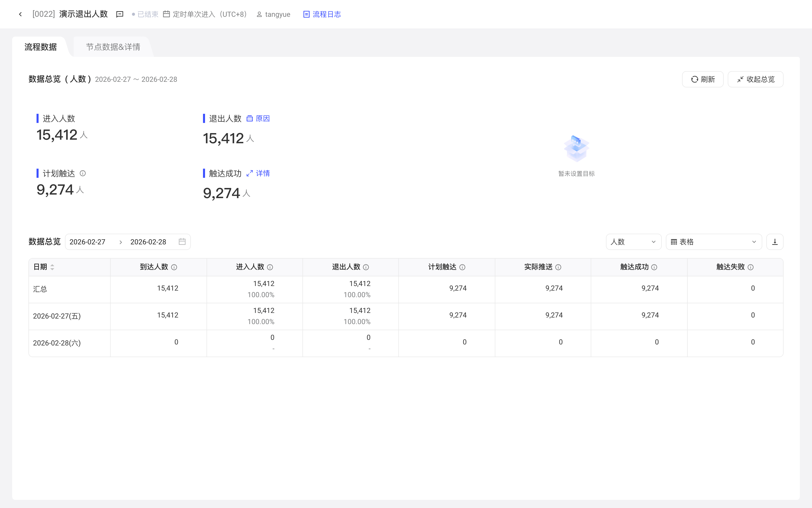Sort by the 日期 column sort arrows
The height and width of the screenshot is (508, 812).
(52, 267)
